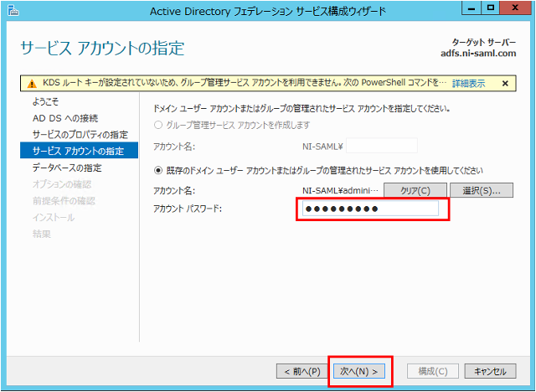Click the KDS ルート キー warning message text
The image size is (536, 392).
click(245, 83)
